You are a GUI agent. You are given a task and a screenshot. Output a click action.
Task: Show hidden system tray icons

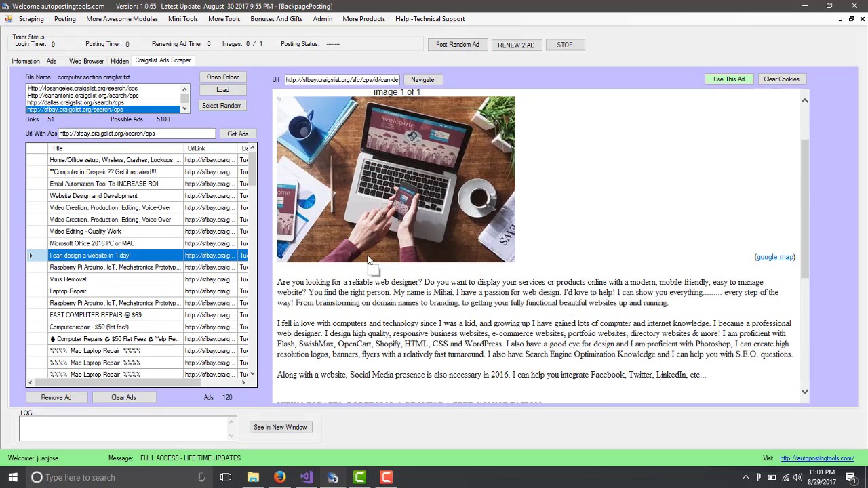pos(745,477)
